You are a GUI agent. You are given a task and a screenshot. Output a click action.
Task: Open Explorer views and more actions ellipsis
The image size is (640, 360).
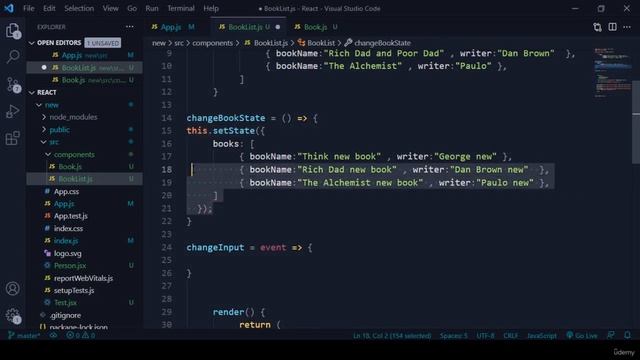[x=130, y=27]
